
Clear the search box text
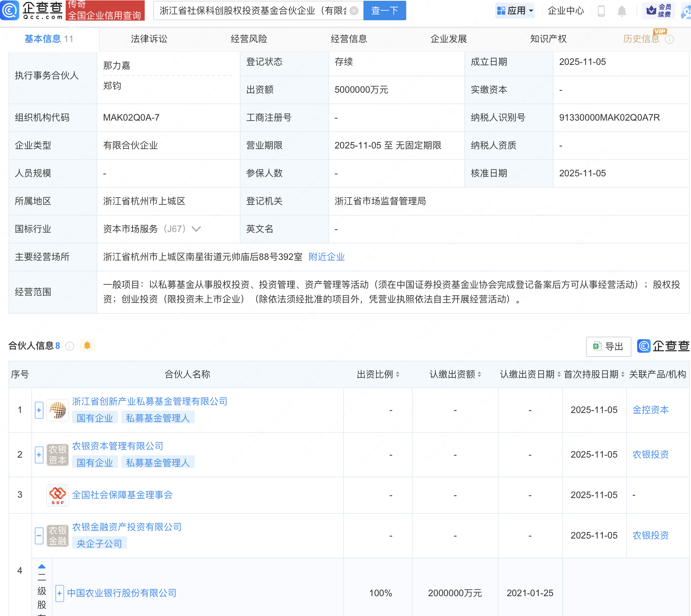click(x=354, y=11)
